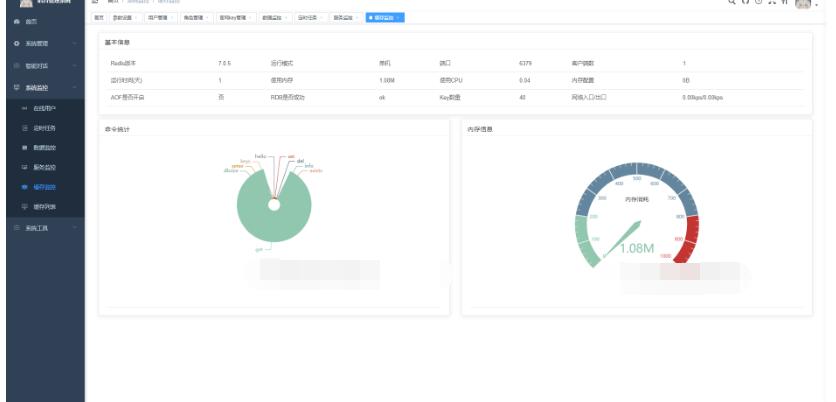Switch to the 参数设置 tab
Image resolution: width=836 pixels, height=402 pixels.
click(x=125, y=18)
